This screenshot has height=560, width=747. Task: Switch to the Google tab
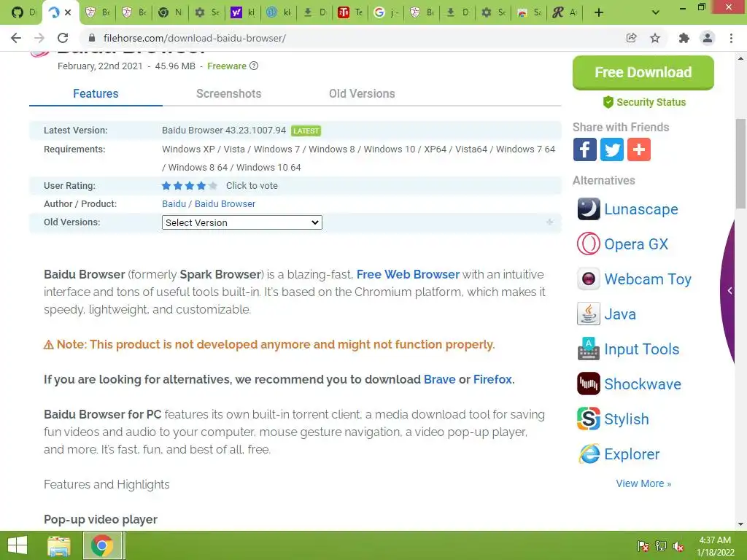pyautogui.click(x=386, y=12)
